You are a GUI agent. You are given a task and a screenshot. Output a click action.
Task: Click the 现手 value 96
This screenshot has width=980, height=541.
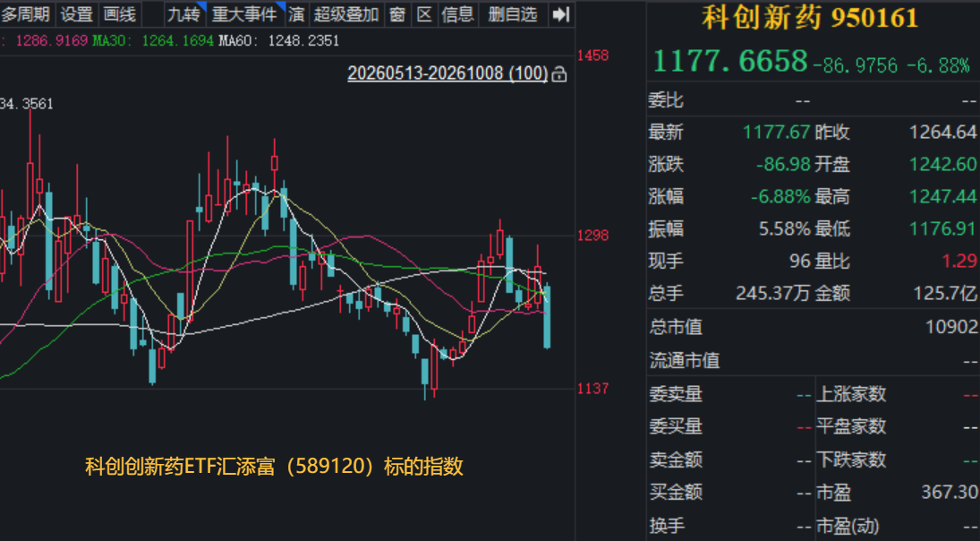pyautogui.click(x=800, y=261)
